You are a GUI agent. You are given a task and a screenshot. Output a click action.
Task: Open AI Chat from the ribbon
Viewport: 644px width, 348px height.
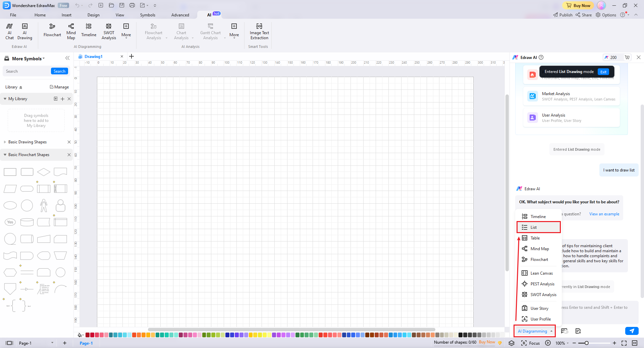[x=9, y=31]
